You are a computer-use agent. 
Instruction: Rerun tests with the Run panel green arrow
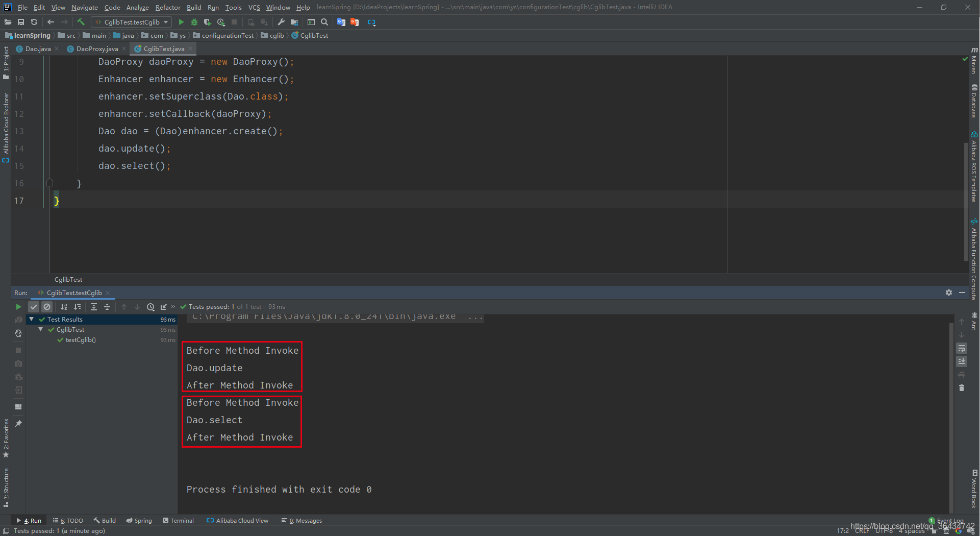18,307
